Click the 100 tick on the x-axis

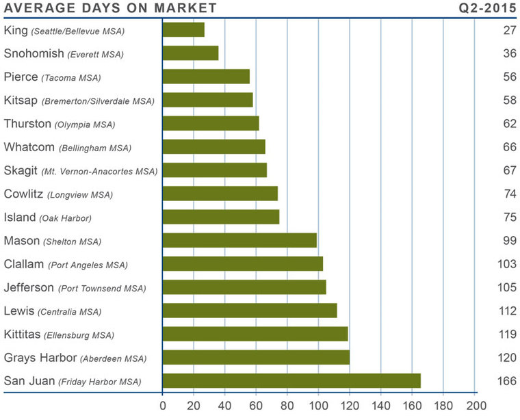coord(318,405)
